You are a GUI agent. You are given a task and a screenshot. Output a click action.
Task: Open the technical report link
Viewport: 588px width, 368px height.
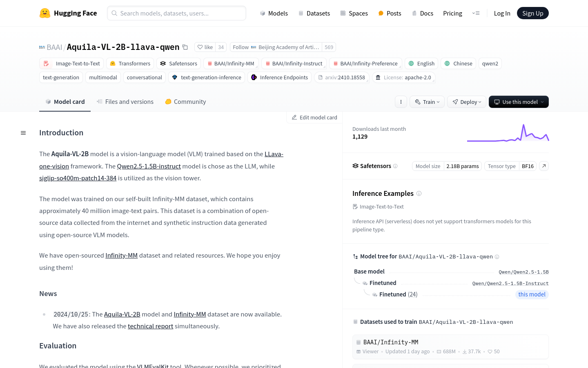click(150, 326)
